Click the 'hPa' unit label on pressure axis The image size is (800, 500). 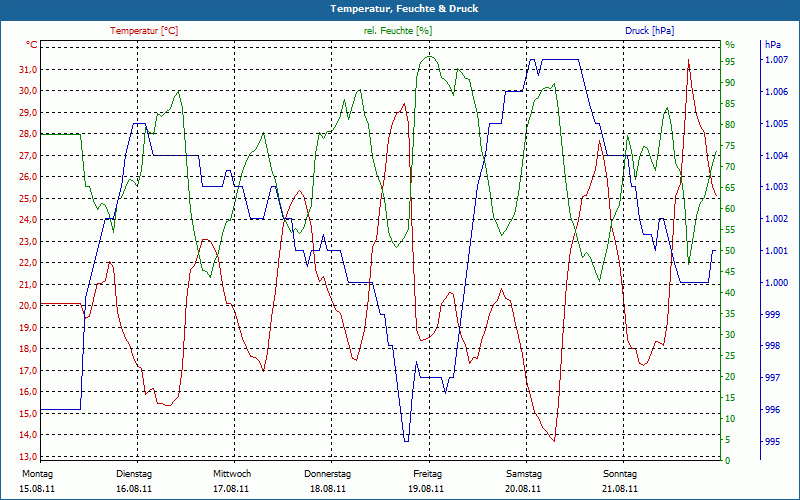click(772, 45)
